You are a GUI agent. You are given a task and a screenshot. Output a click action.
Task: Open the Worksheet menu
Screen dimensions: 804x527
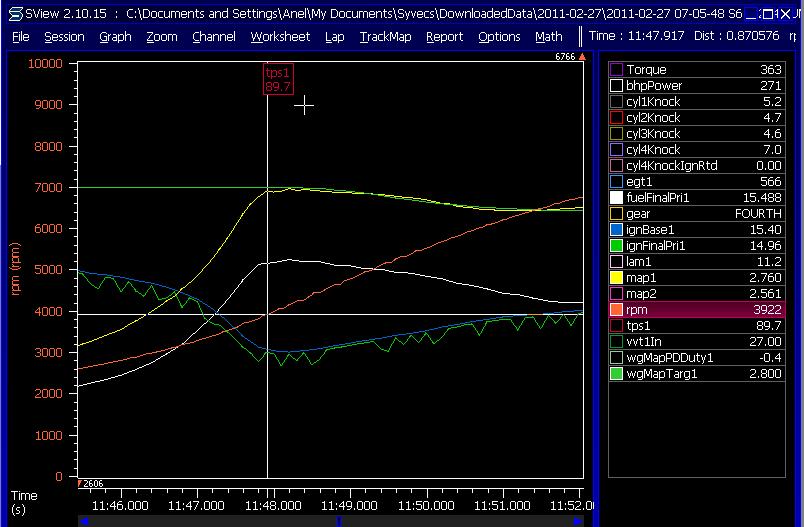click(x=280, y=36)
